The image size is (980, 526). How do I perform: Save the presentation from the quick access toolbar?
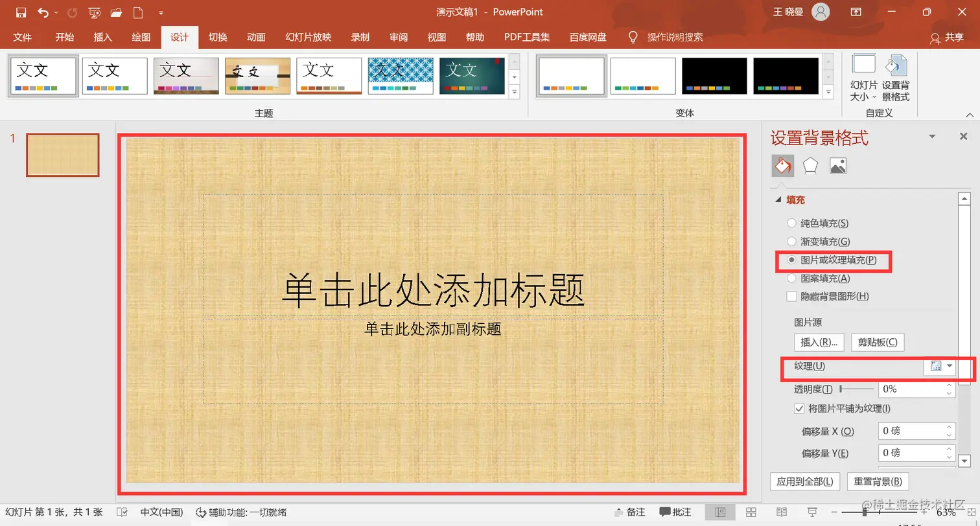(x=21, y=12)
